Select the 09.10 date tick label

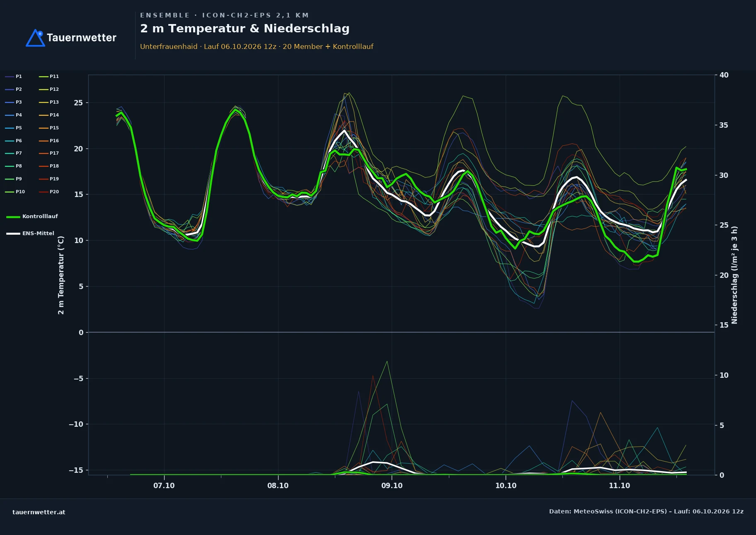[x=392, y=486]
